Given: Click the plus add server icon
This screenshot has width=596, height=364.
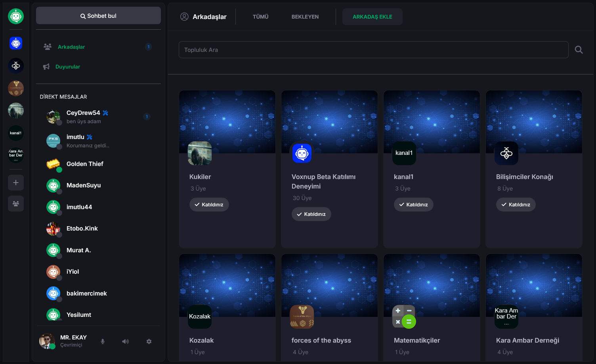Looking at the screenshot, I should [x=16, y=183].
